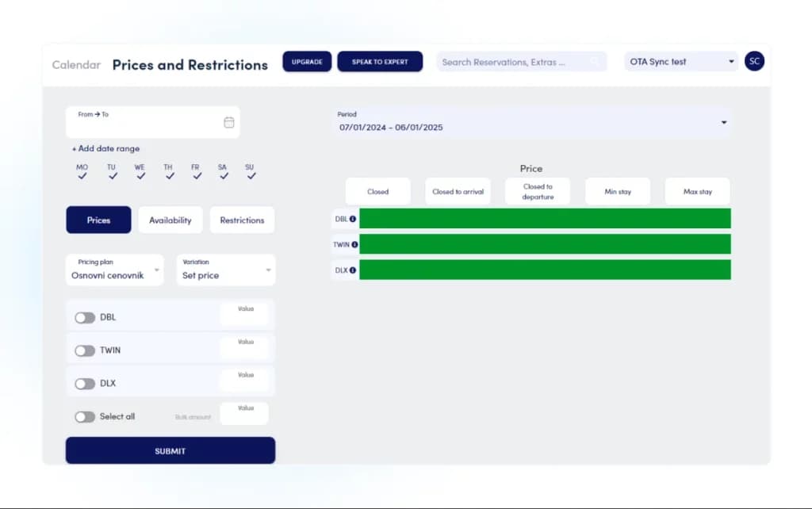Toggle the Friday checkmark

[x=197, y=176]
